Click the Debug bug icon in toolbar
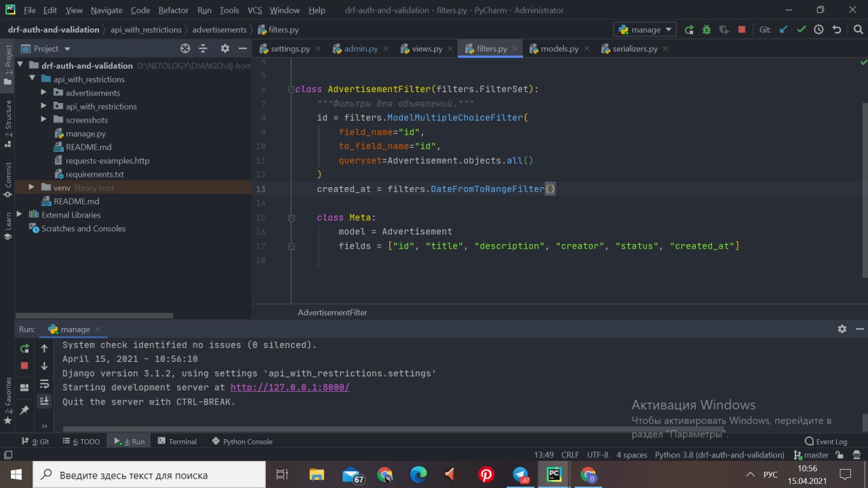868x488 pixels. tap(707, 30)
